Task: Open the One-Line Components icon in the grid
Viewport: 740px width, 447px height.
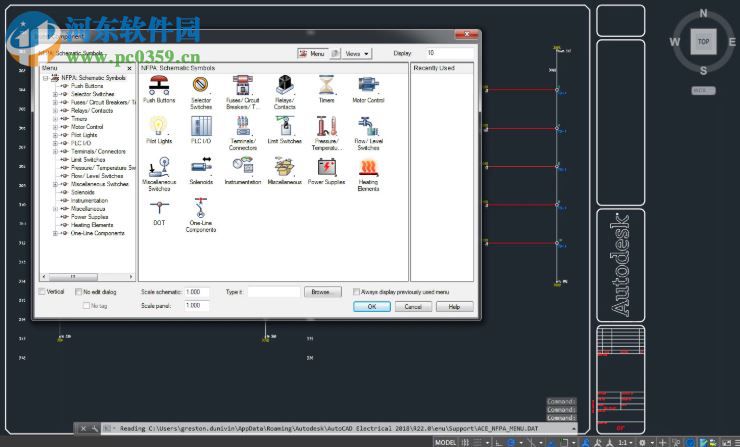Action: click(x=201, y=208)
